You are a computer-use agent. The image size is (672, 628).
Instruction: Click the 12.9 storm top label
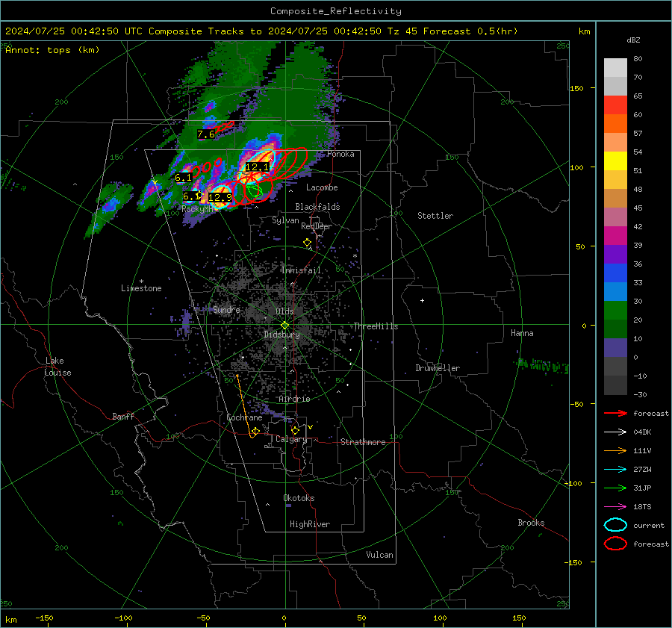[x=220, y=198]
